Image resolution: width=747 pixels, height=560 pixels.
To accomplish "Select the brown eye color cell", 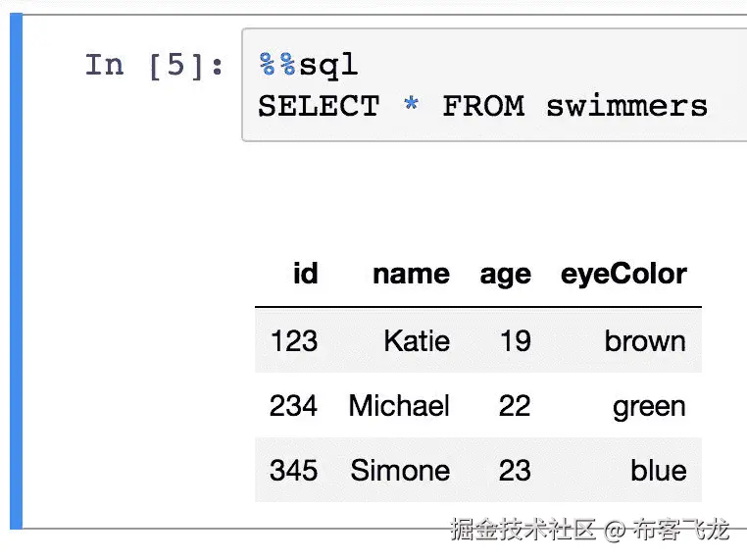I will (645, 340).
